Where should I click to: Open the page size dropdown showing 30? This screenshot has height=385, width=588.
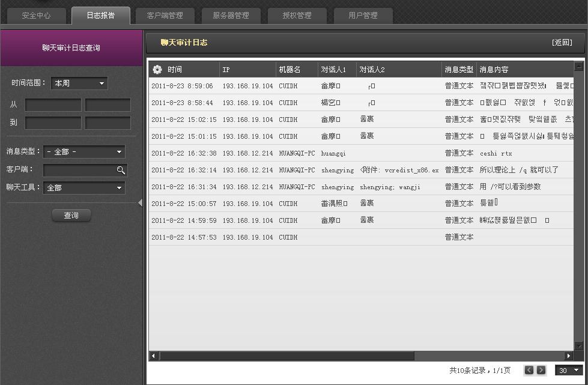(569, 371)
